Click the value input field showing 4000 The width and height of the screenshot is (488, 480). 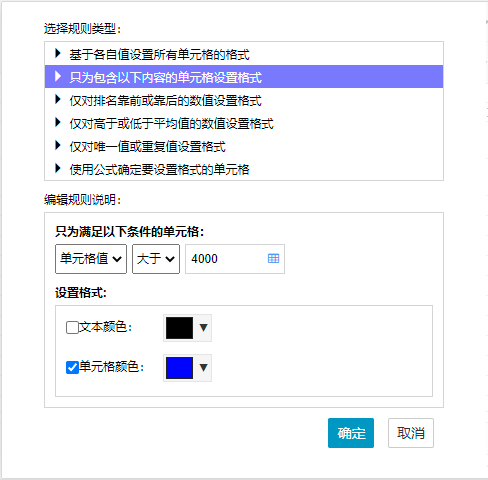click(x=235, y=259)
